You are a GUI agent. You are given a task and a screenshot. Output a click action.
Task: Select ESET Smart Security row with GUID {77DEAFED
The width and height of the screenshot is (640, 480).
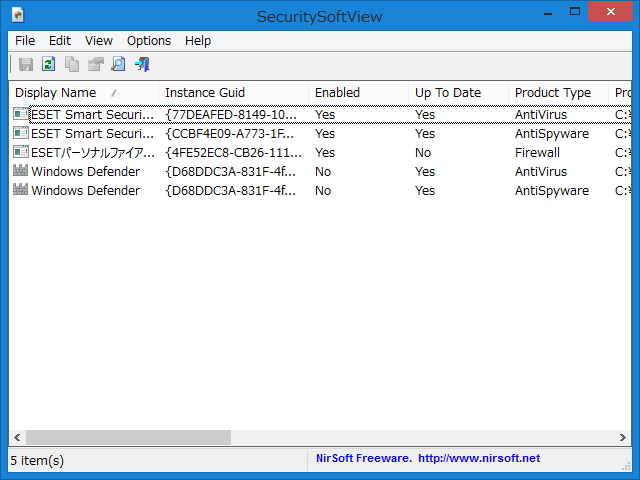coord(320,114)
